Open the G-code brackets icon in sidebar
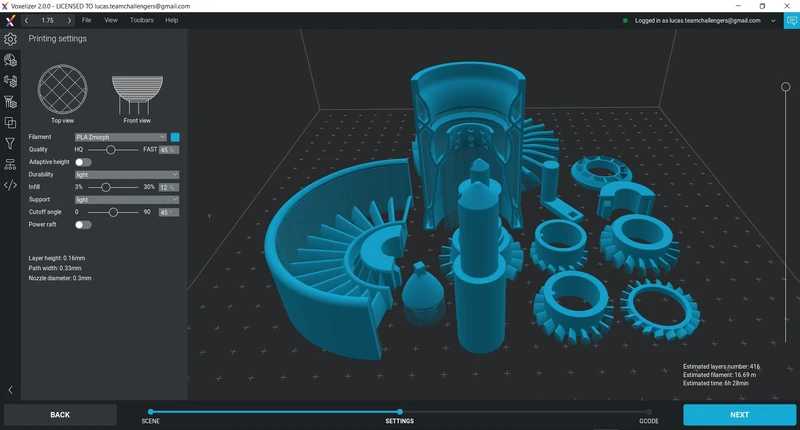Image resolution: width=800 pixels, height=430 pixels. (10, 185)
